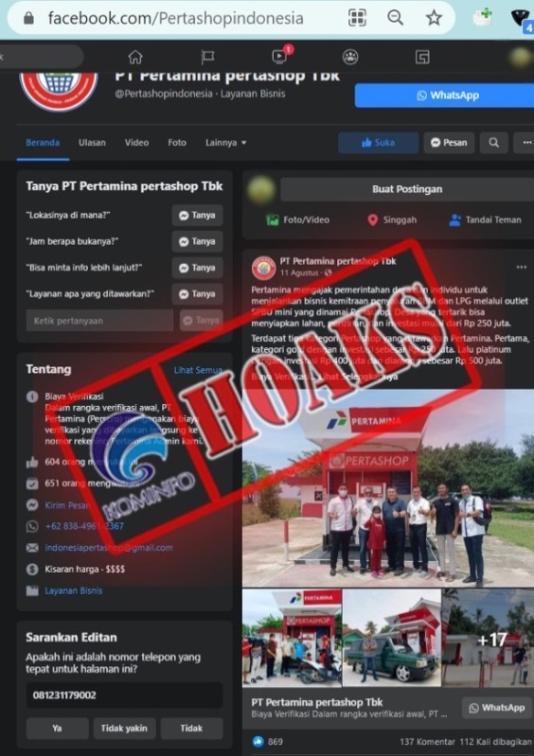This screenshot has width=534, height=756.
Task: Open the Facebook Home icon
Action: [x=135, y=57]
